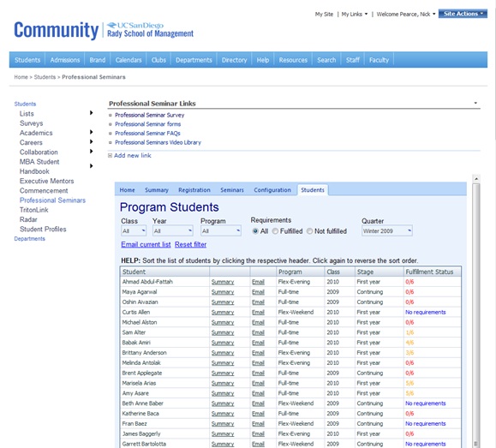The height and width of the screenshot is (448, 496).
Task: Switch to the Configuration tab
Action: 272,190
